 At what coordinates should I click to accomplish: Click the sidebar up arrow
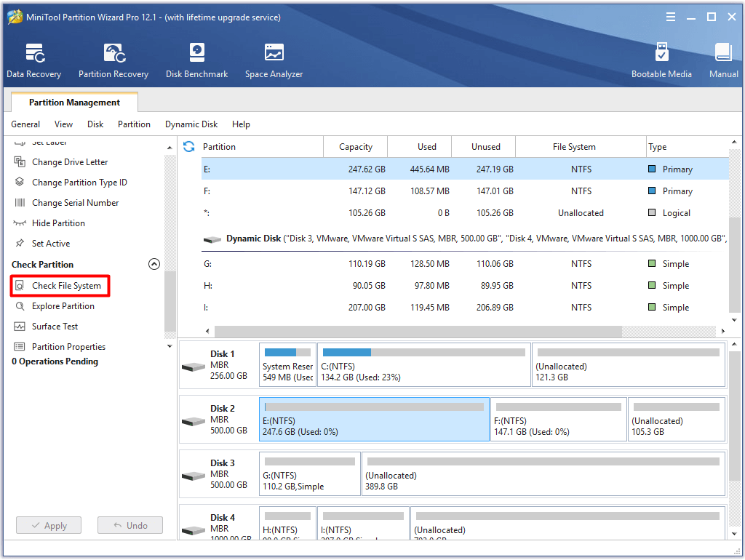(x=170, y=148)
